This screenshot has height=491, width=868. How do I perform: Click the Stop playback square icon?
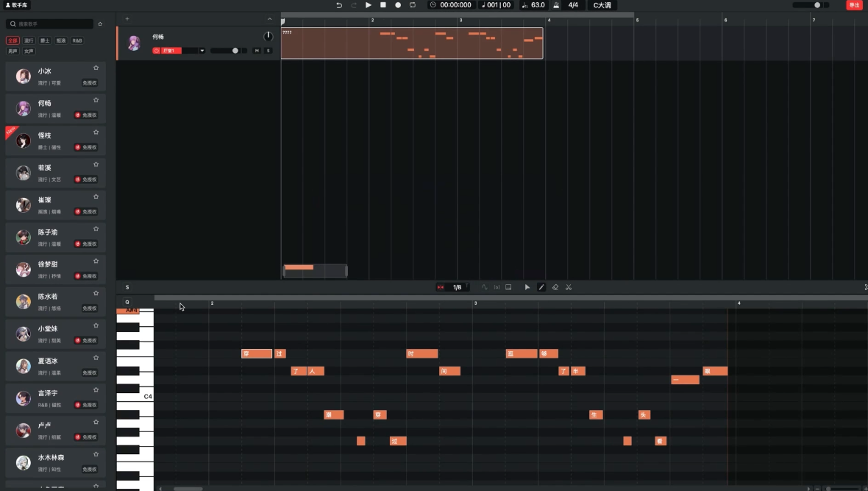click(383, 5)
